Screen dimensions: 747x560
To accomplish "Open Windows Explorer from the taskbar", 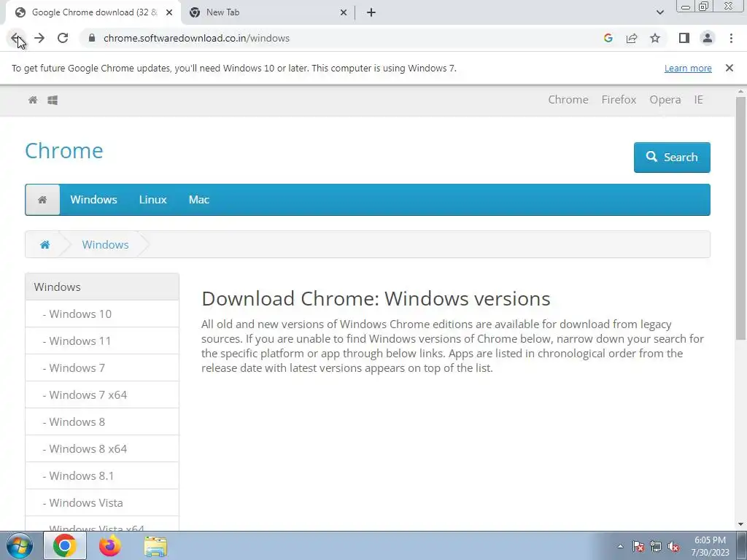I will pyautogui.click(x=155, y=547).
